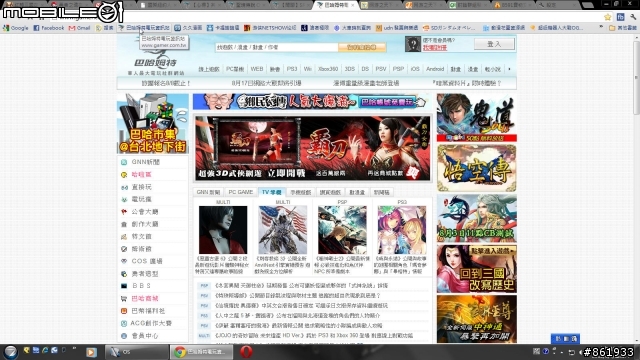Choose PSV in the platform navigation
Screen dimensions: 640x360
[x=381, y=69]
